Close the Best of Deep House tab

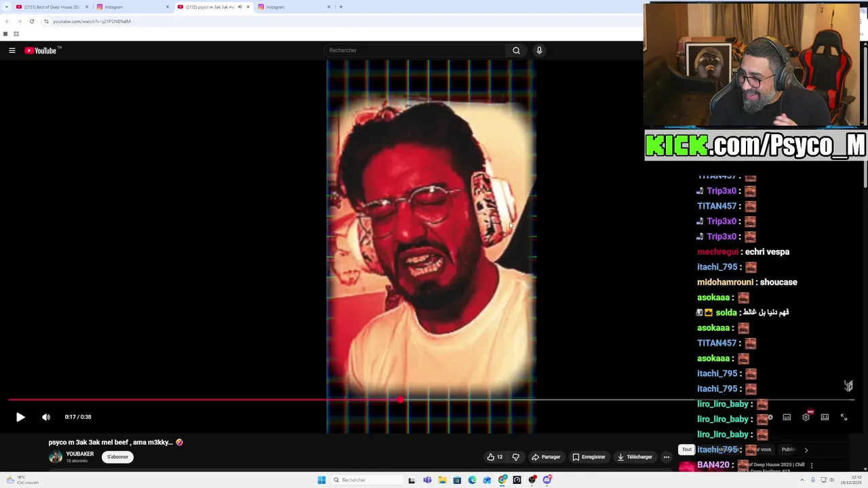click(x=87, y=7)
